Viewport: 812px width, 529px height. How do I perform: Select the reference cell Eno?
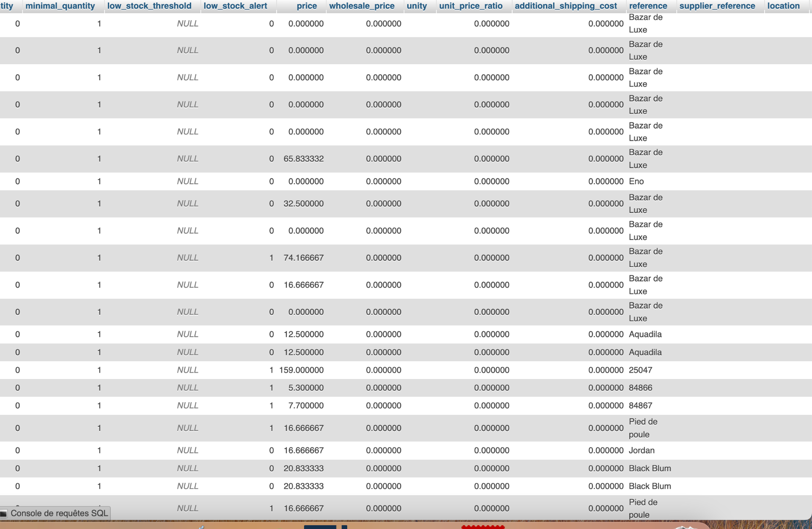(x=636, y=181)
